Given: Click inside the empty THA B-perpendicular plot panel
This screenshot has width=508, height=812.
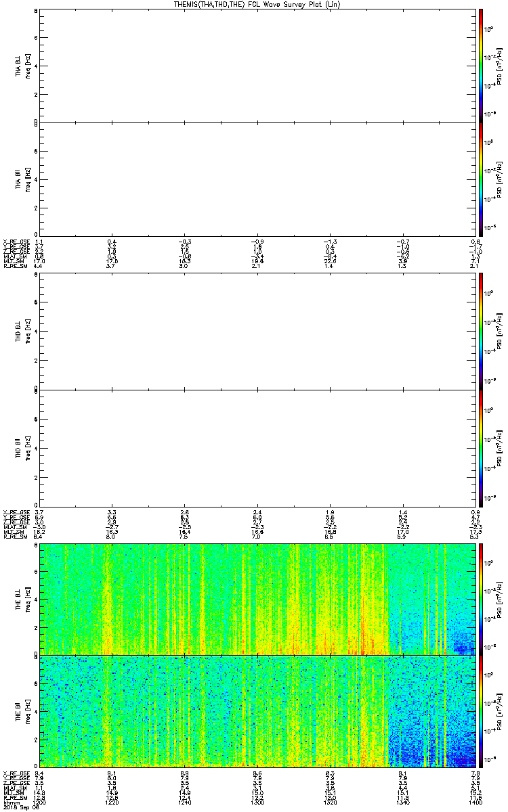Looking at the screenshot, I should point(257,66).
